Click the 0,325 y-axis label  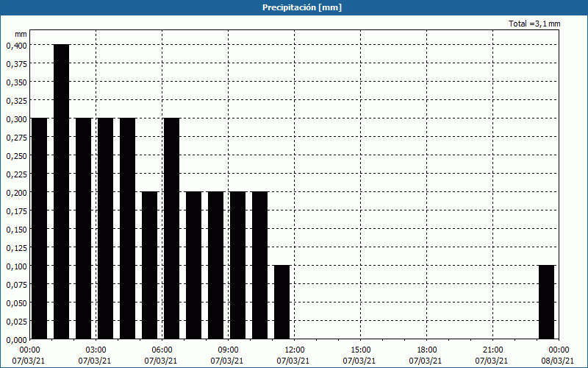pyautogui.click(x=16, y=101)
